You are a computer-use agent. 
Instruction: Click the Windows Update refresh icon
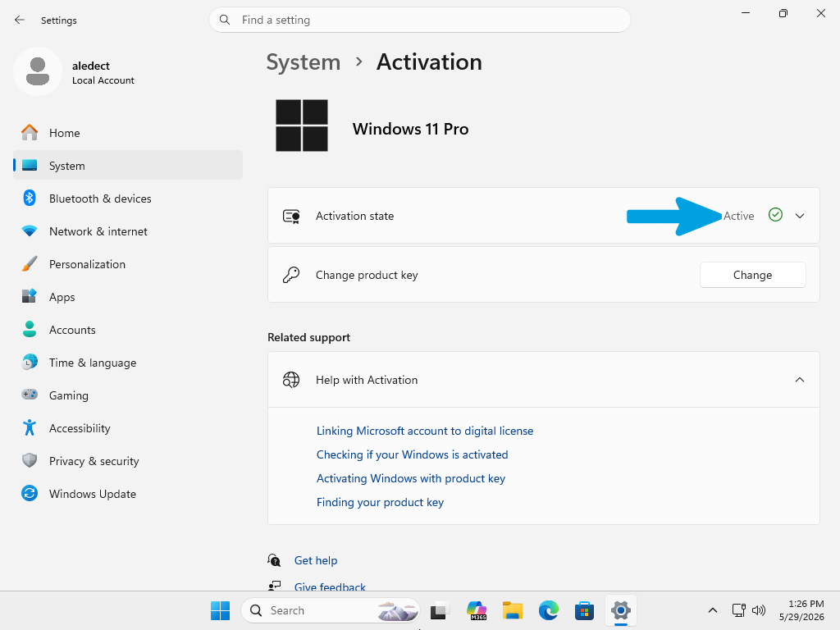[30, 493]
